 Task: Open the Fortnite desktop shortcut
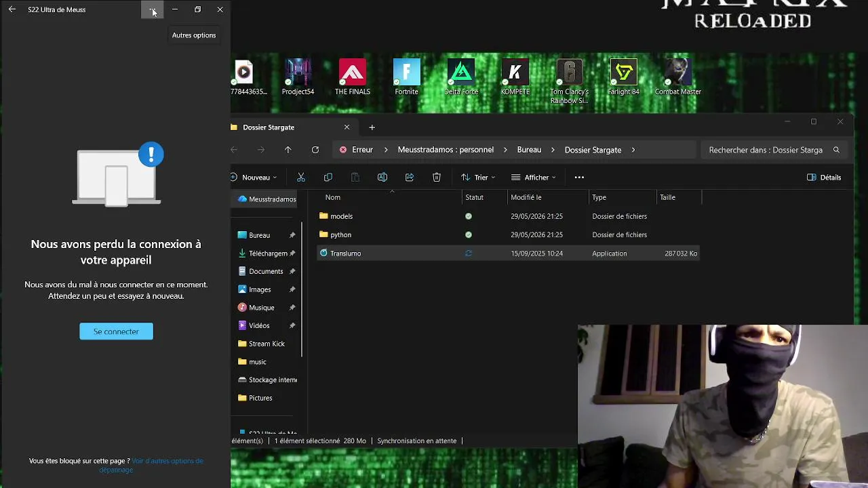(407, 77)
